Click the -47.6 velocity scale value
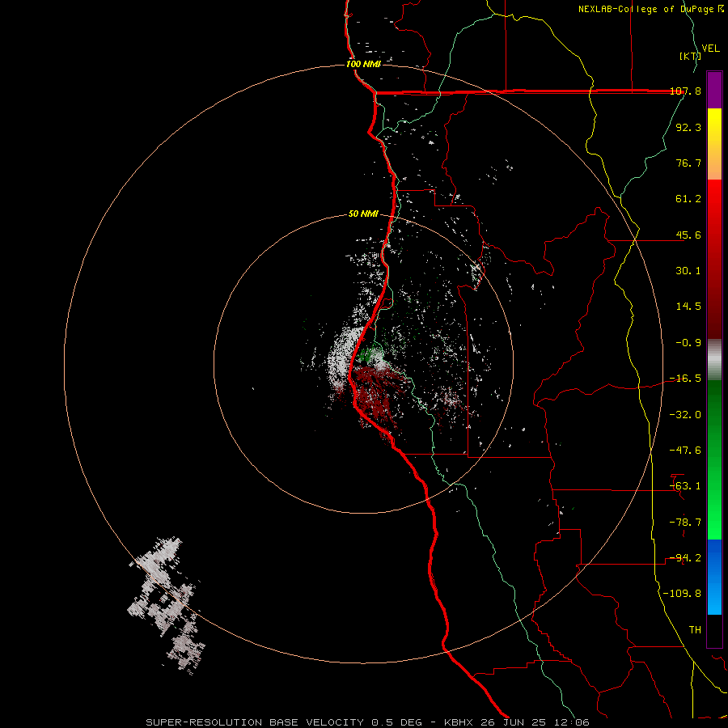Screen dimensions: 728x728 (x=685, y=451)
